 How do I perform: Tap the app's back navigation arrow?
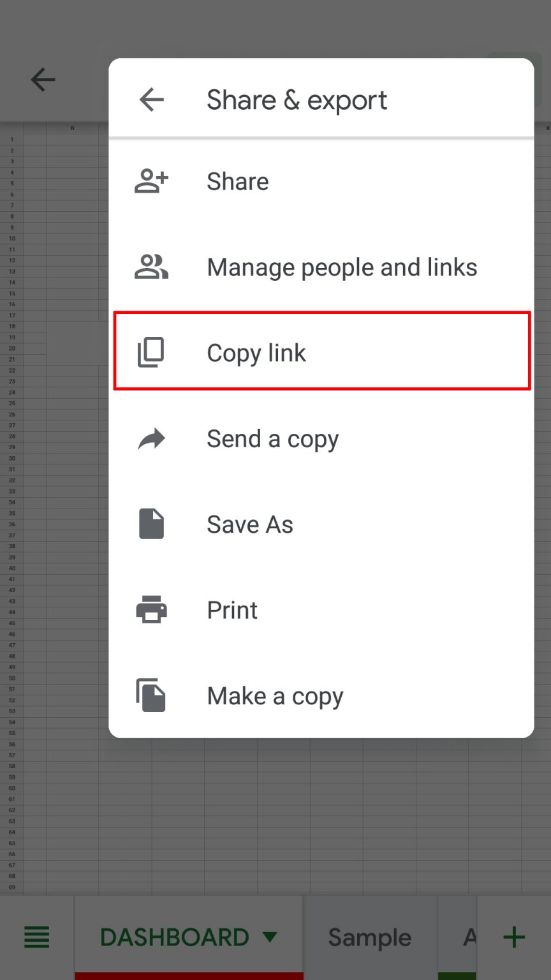pyautogui.click(x=42, y=80)
